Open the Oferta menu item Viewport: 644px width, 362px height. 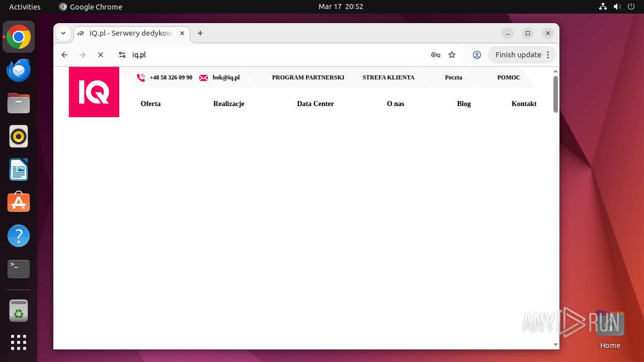(150, 104)
